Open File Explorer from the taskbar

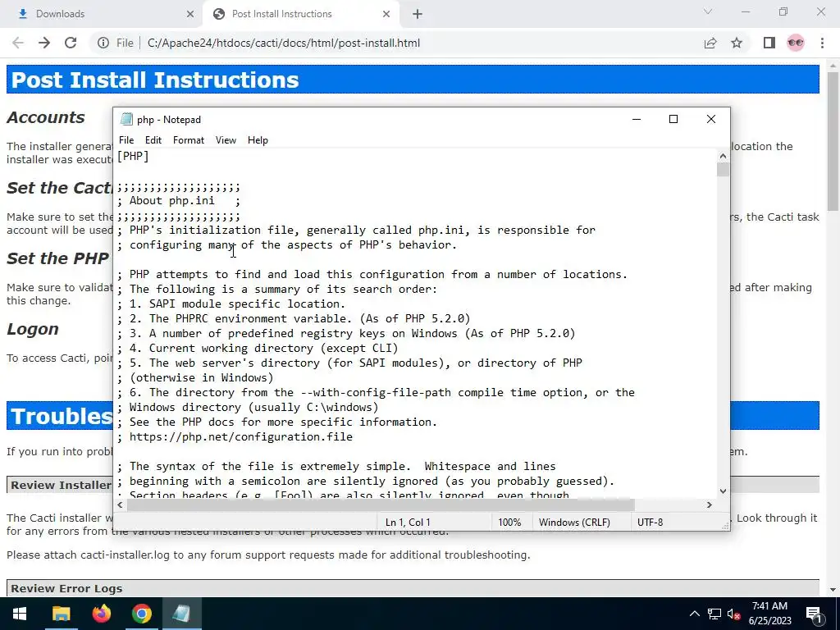pos(61,614)
